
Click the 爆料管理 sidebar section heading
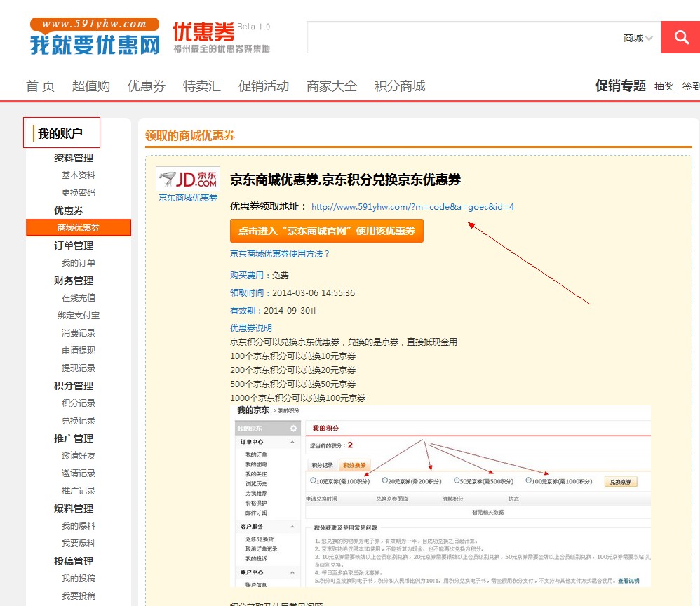click(x=74, y=509)
